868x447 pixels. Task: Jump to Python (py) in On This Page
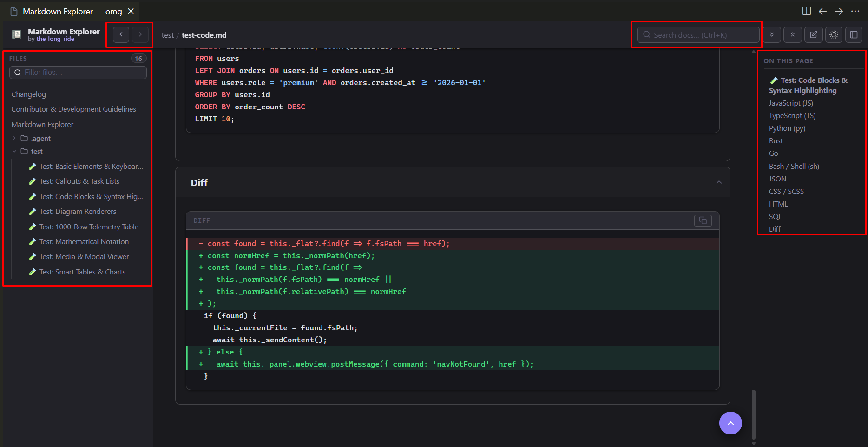click(787, 128)
